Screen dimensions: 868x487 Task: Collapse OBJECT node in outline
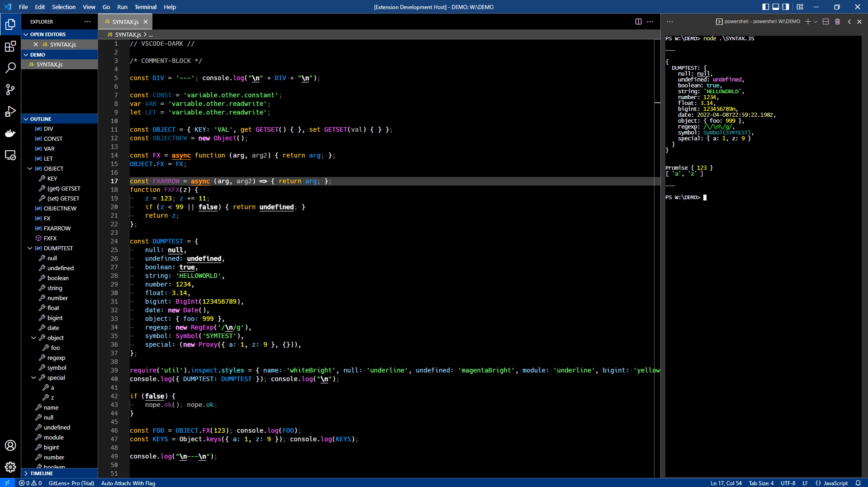[30, 169]
